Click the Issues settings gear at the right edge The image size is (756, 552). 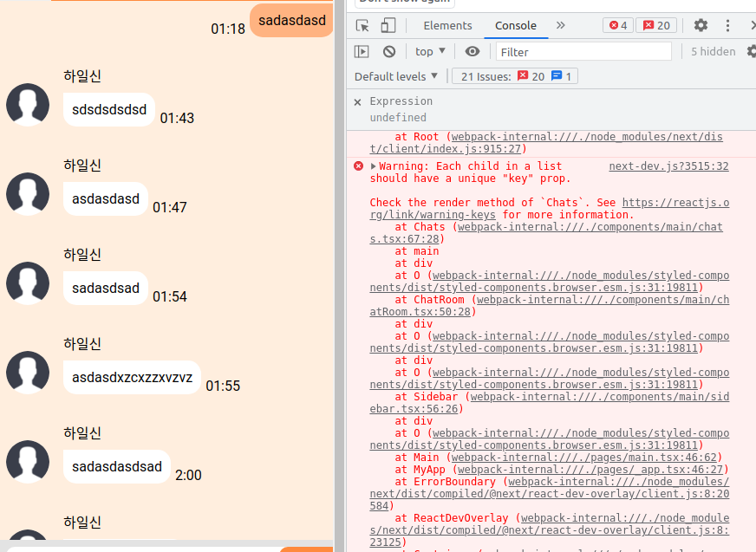pyautogui.click(x=752, y=51)
